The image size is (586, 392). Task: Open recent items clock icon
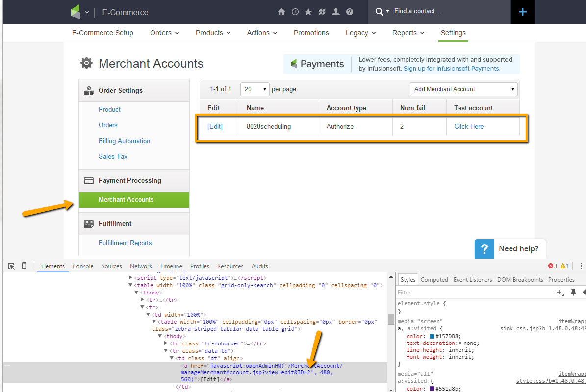point(295,12)
